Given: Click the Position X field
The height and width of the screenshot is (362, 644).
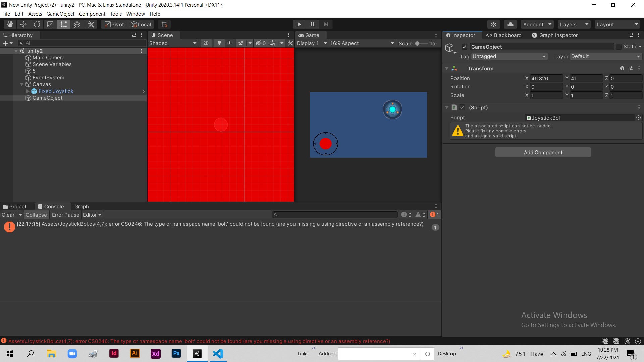Looking at the screenshot, I should (547, 78).
